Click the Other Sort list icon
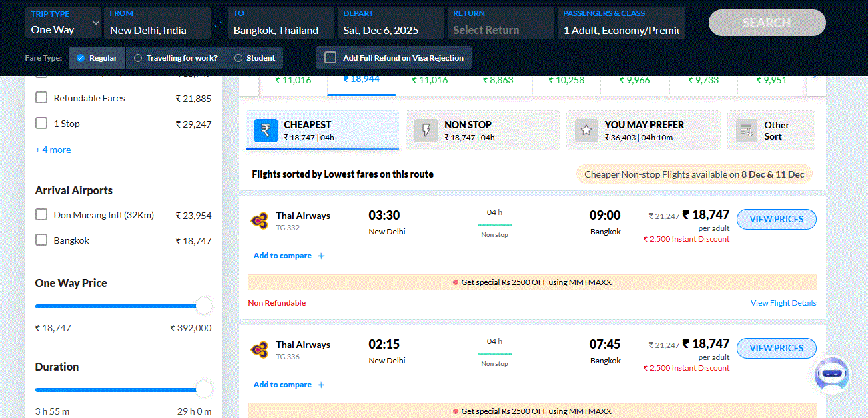This screenshot has width=868, height=418. (x=747, y=130)
